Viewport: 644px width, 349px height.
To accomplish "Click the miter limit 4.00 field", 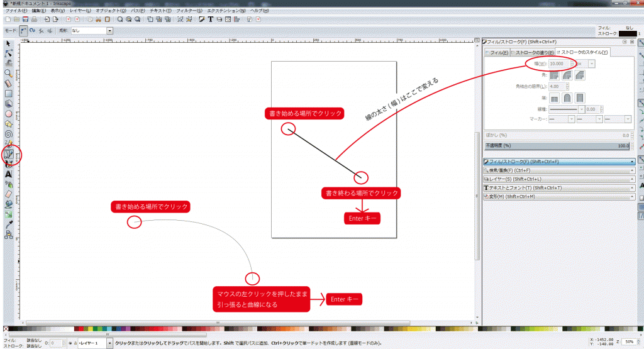I will coord(557,87).
